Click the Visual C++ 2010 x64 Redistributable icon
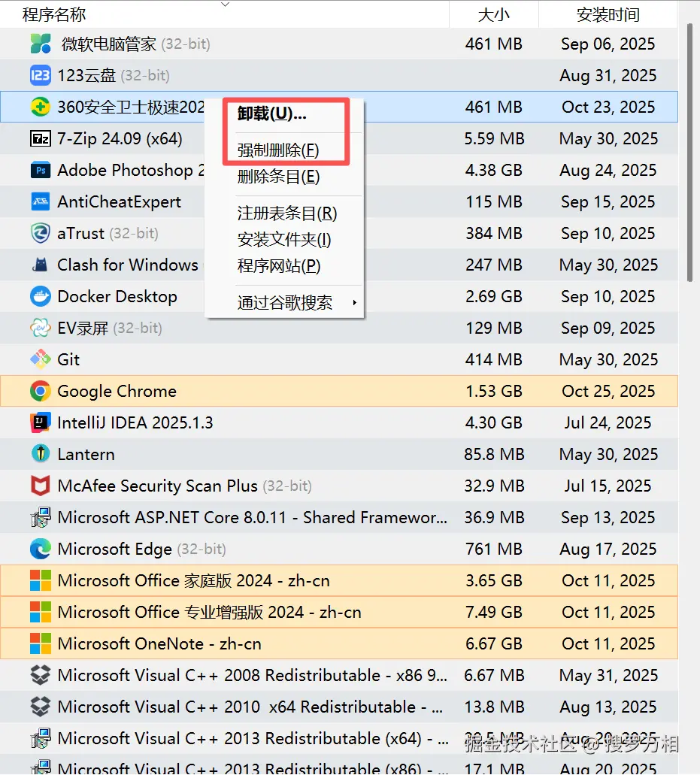Screen dimensions: 700x775 (x=40, y=707)
